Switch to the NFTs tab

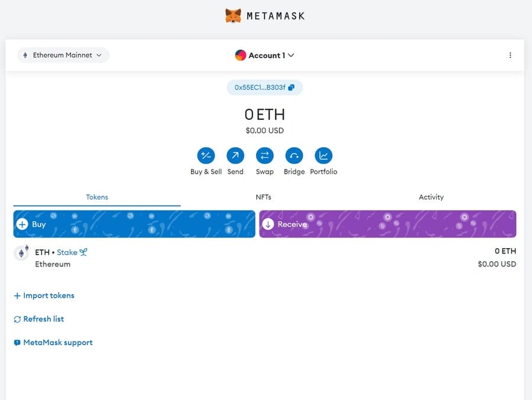tap(264, 197)
